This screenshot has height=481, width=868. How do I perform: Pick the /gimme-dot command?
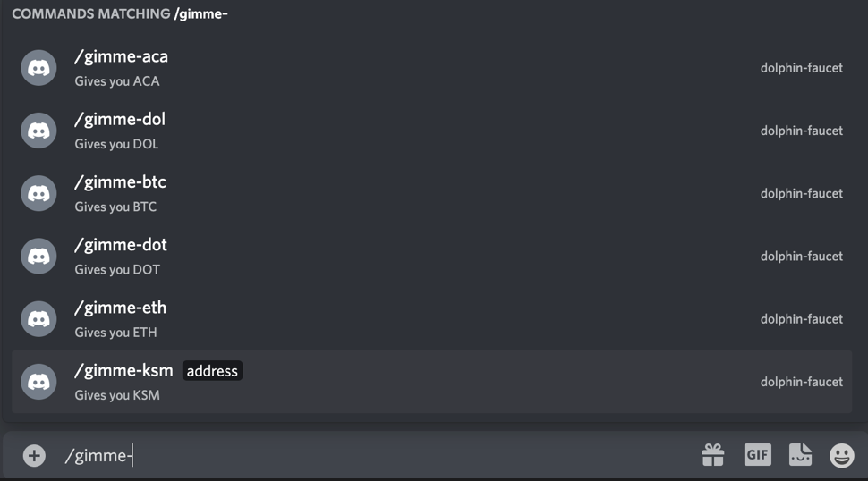pos(432,256)
